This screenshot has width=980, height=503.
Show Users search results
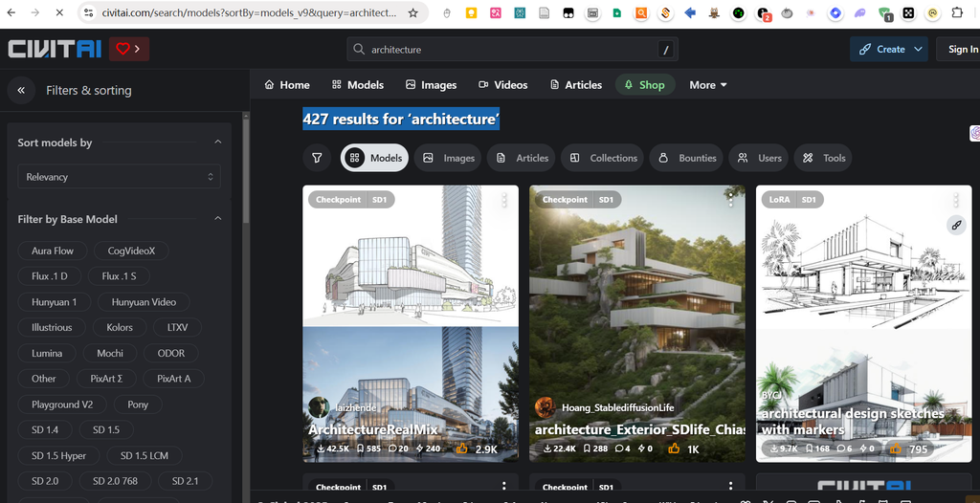pyautogui.click(x=759, y=158)
